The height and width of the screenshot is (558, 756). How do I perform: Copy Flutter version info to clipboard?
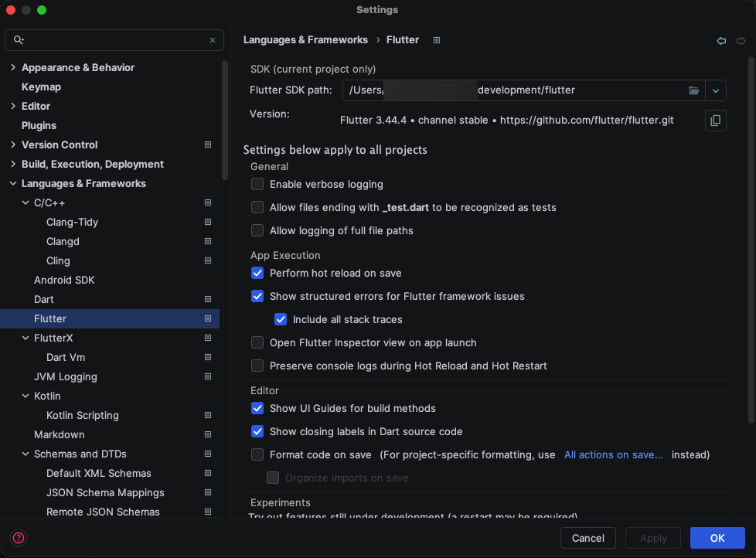click(x=716, y=120)
